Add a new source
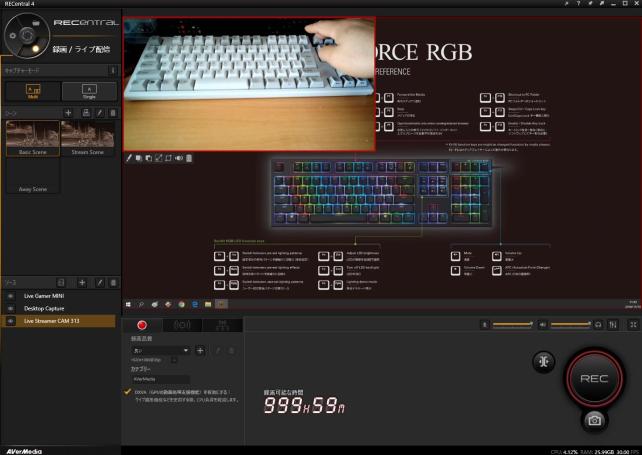Viewport: 642px width, 455px height. (82, 283)
